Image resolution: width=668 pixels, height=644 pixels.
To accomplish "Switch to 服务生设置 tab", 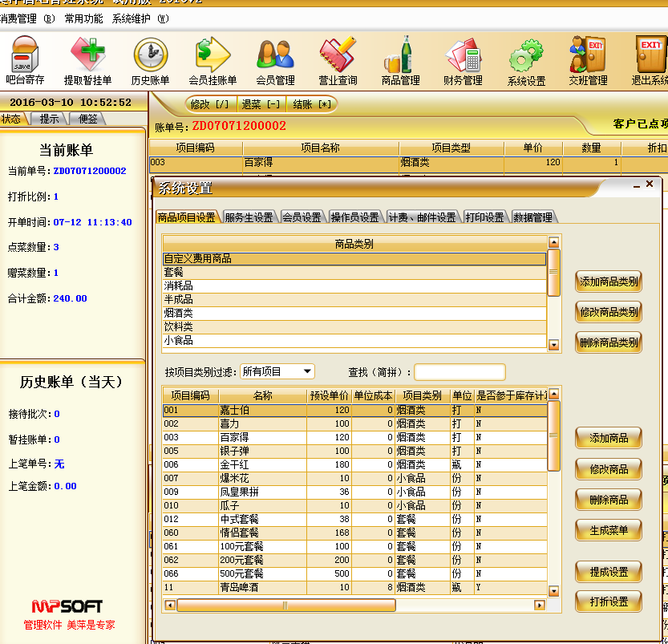I will [x=249, y=217].
